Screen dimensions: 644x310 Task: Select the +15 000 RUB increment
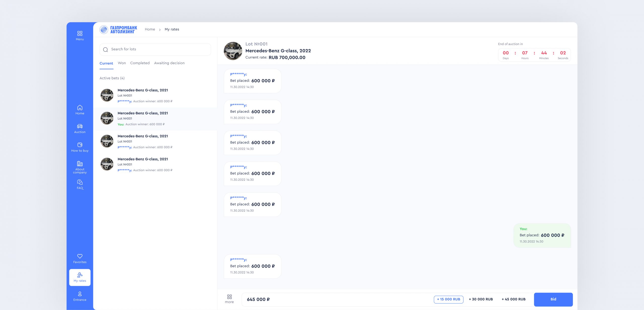pyautogui.click(x=448, y=299)
